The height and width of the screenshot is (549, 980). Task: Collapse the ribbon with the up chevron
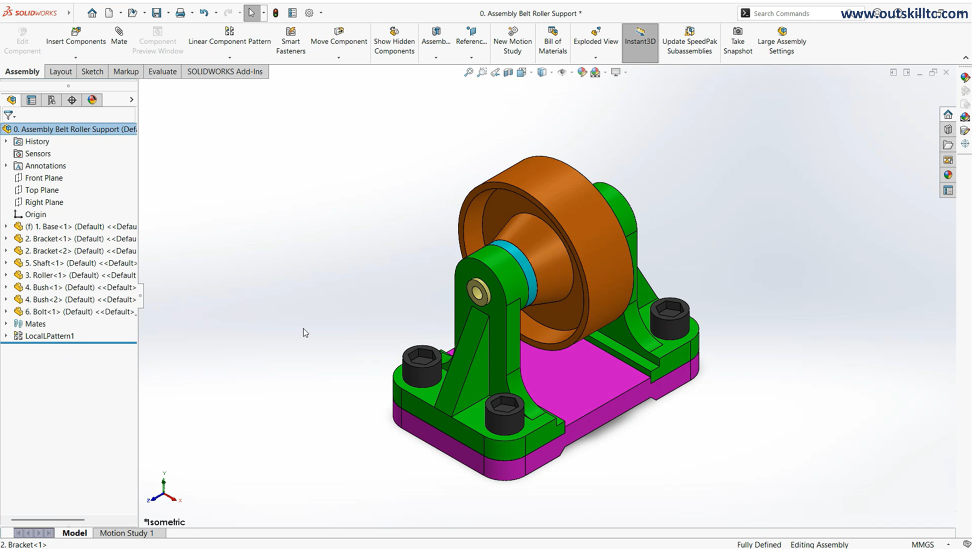point(965,58)
